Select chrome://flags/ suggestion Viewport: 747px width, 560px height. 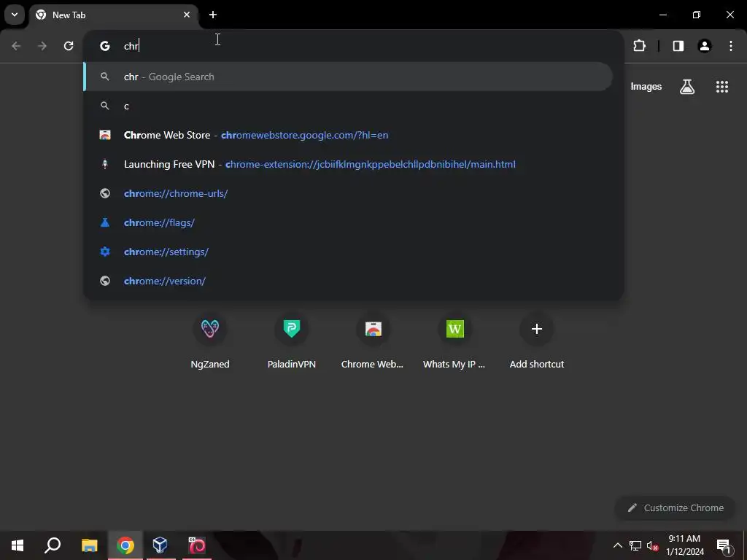(x=348, y=222)
